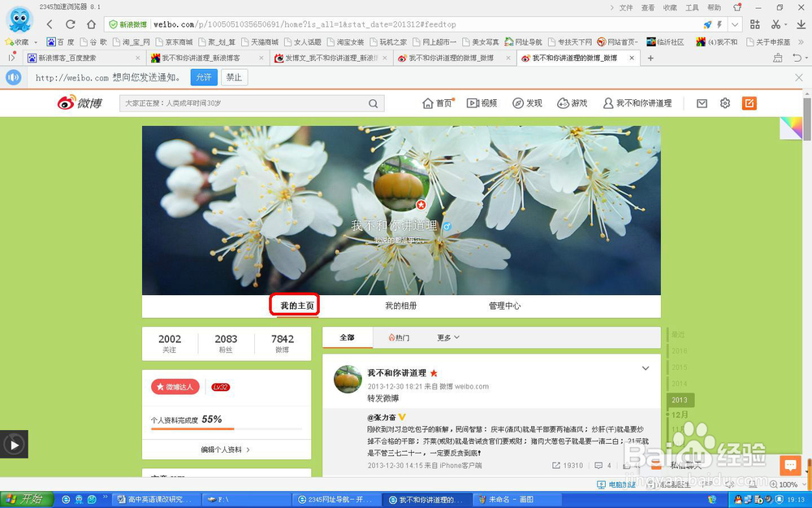Screen dimensions: 812x508
Task: Click the undo closed tab arrow icon
Action: 798,58
